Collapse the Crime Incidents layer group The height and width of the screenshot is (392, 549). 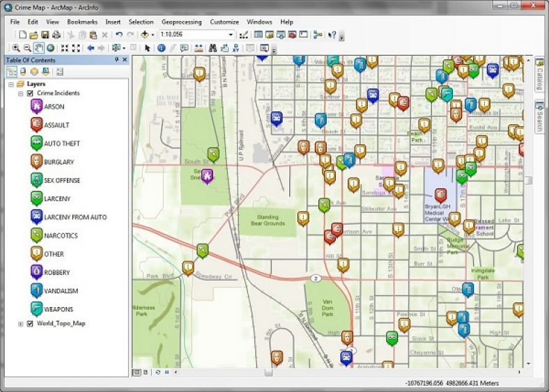point(21,93)
